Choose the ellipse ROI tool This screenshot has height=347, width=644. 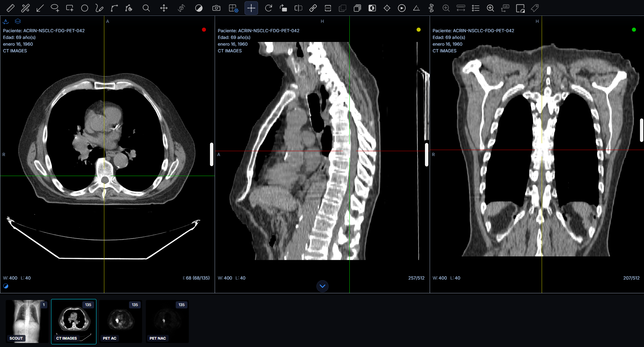click(55, 8)
